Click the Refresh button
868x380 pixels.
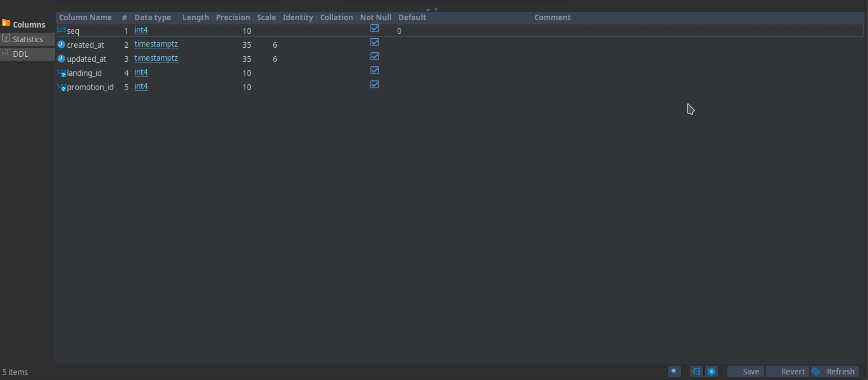pyautogui.click(x=835, y=372)
